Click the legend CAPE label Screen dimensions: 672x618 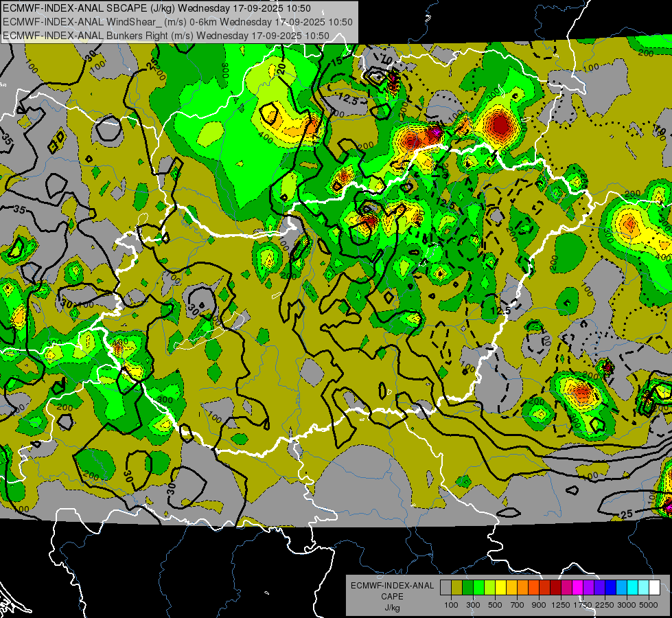[x=392, y=596]
